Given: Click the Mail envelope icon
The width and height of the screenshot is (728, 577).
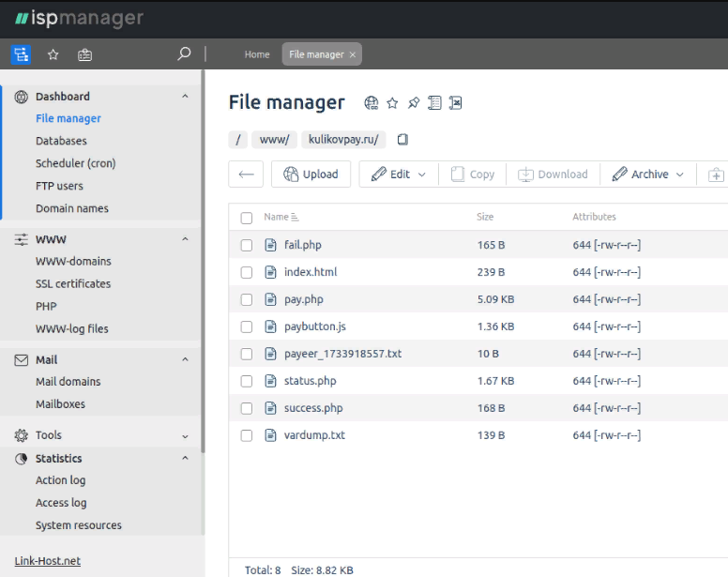Looking at the screenshot, I should tap(21, 359).
